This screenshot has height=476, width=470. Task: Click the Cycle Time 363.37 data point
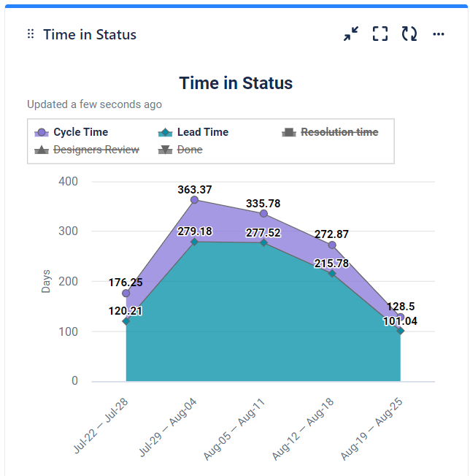pyautogui.click(x=195, y=199)
